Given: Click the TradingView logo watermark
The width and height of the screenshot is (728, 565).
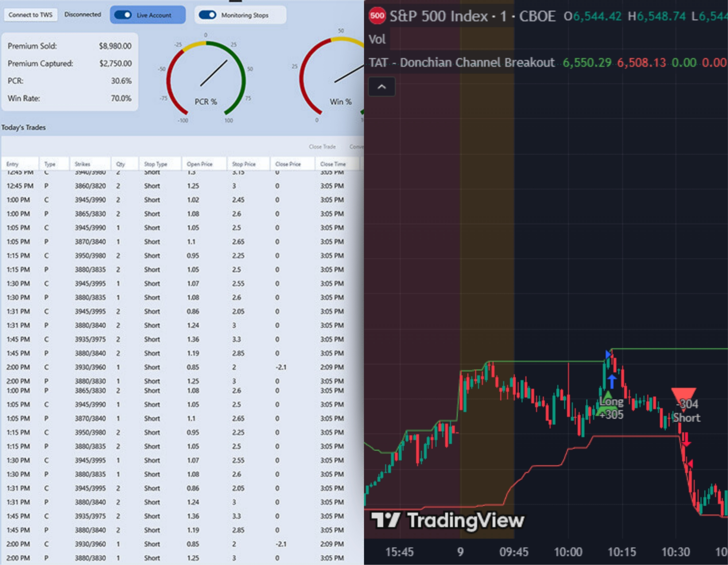Looking at the screenshot, I should [x=447, y=520].
